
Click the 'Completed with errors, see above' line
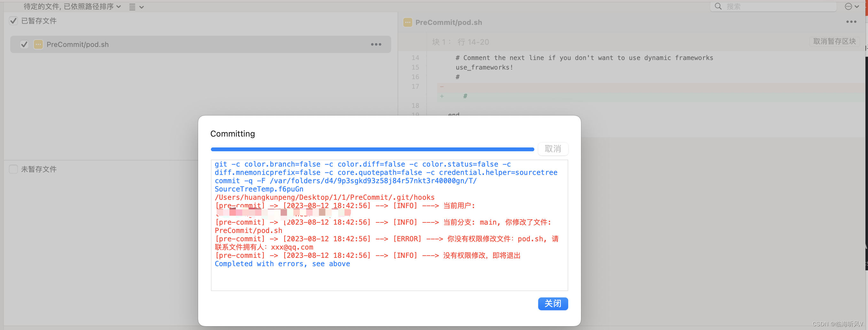[283, 264]
